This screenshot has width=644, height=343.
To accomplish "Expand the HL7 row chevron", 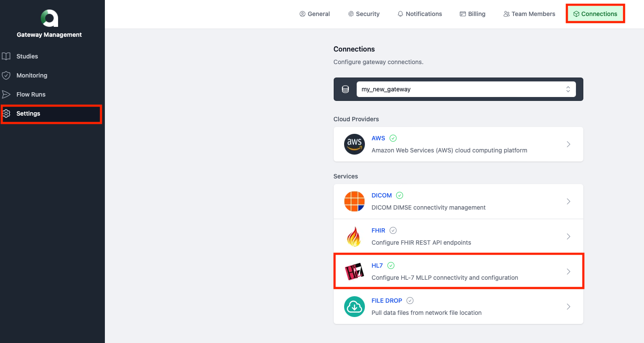I will coord(569,272).
